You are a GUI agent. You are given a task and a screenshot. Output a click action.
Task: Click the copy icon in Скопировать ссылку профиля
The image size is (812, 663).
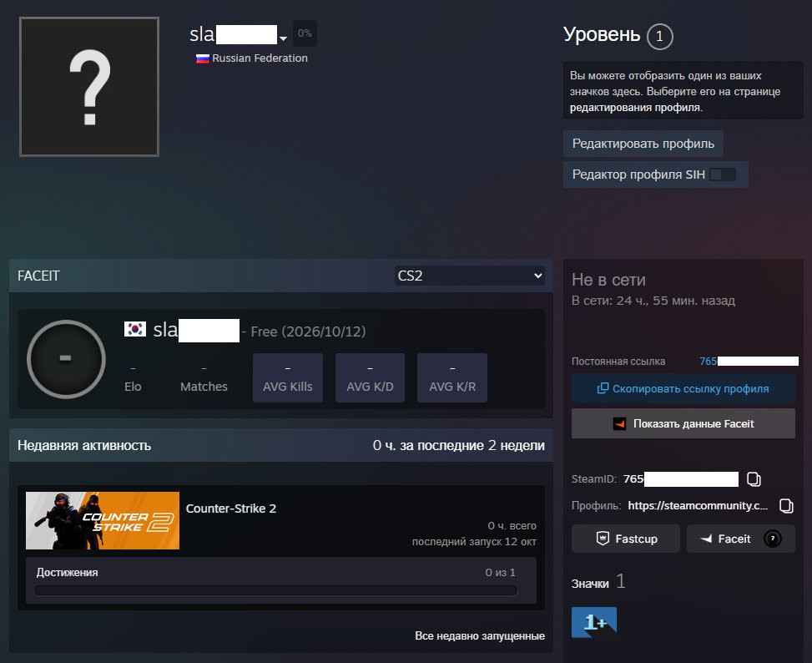coord(603,388)
